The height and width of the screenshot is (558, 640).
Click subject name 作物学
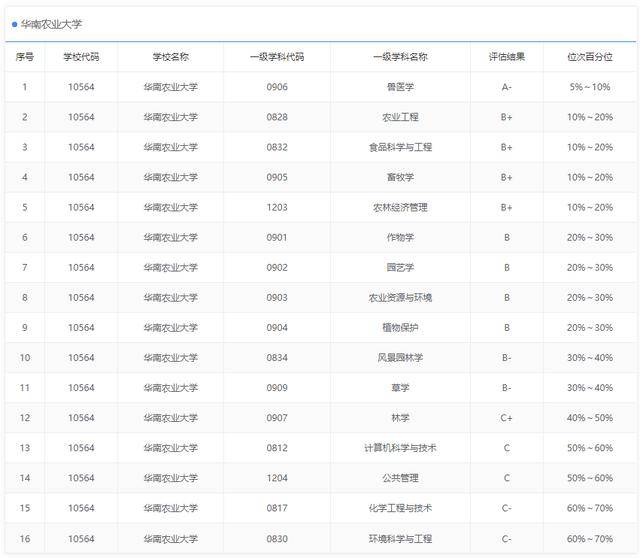tap(400, 237)
